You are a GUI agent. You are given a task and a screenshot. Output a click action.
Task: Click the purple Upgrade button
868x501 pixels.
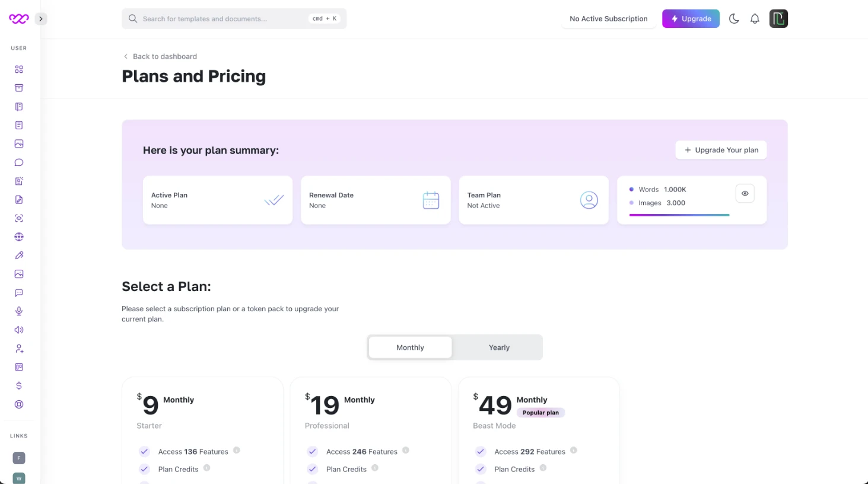(691, 19)
